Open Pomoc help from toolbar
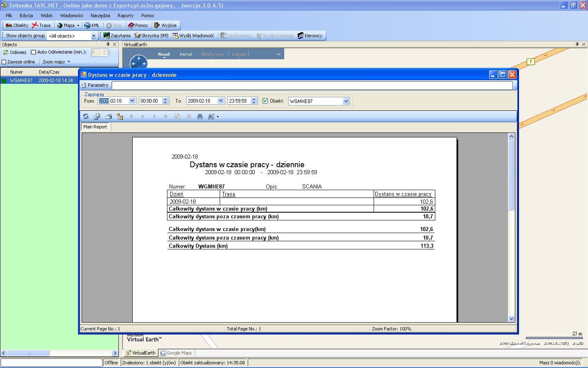This screenshot has width=588, height=368. (x=138, y=25)
